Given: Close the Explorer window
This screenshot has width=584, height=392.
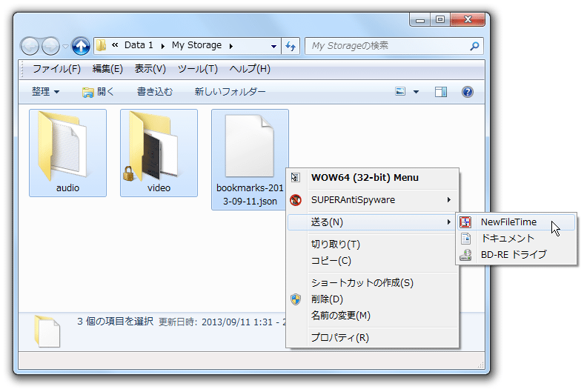Looking at the screenshot, I should 468,19.
